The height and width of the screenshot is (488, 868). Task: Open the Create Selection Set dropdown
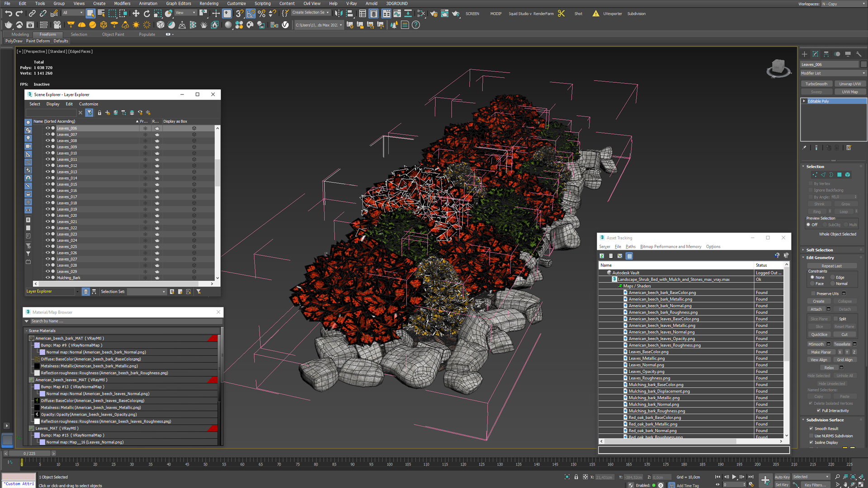(x=310, y=13)
